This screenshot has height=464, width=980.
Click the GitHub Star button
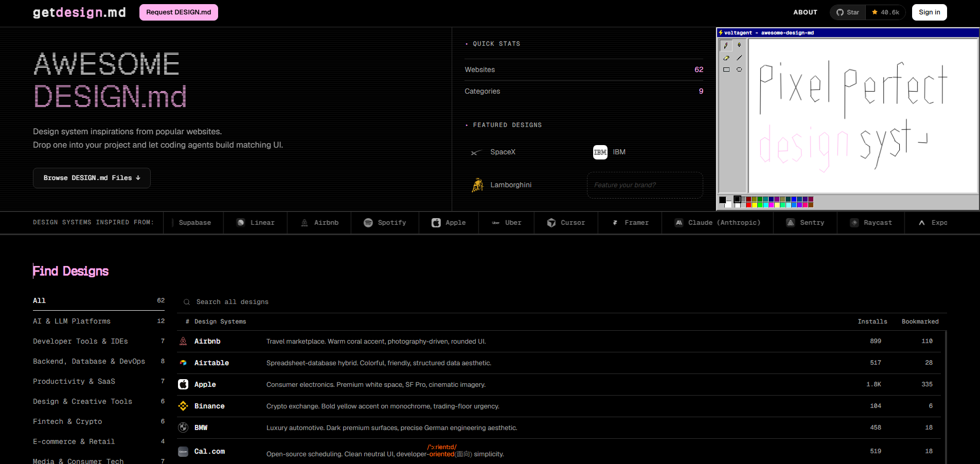point(848,12)
